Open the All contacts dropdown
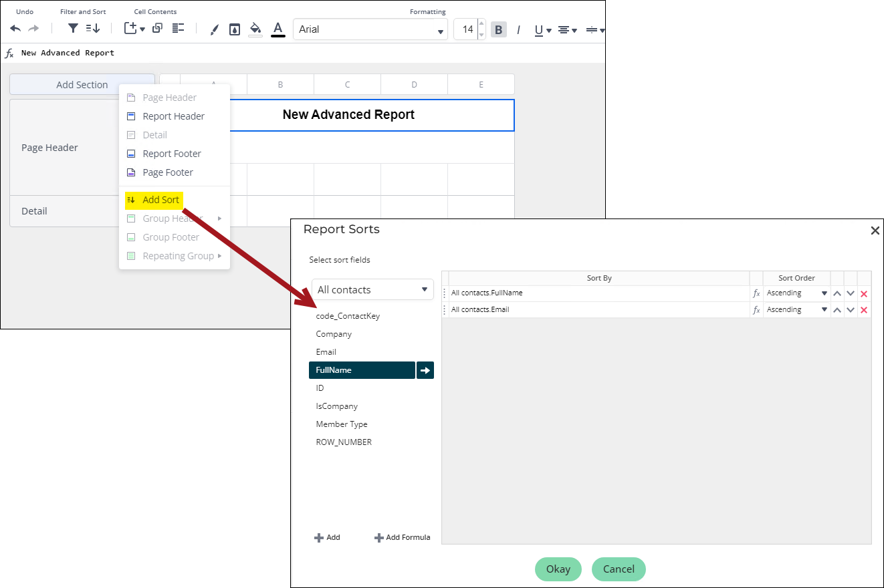Image resolution: width=884 pixels, height=588 pixels. pos(372,289)
